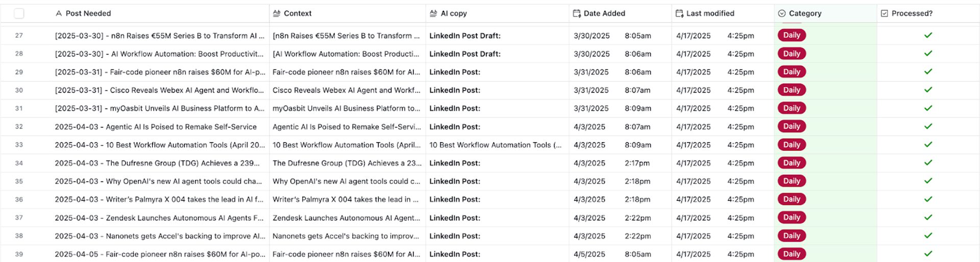Viewport: 980px width, 262px height.
Task: Change the Daily category in row 38
Action: 791,235
